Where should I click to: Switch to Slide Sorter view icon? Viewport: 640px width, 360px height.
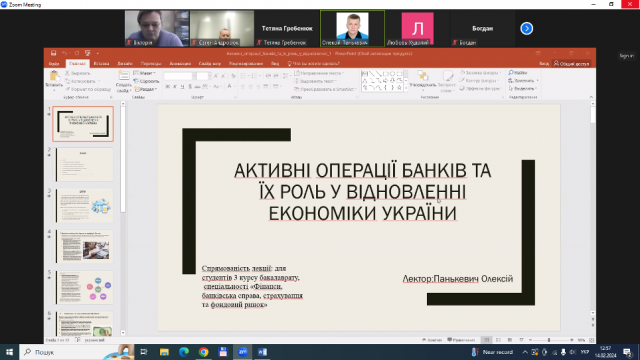click(498, 340)
